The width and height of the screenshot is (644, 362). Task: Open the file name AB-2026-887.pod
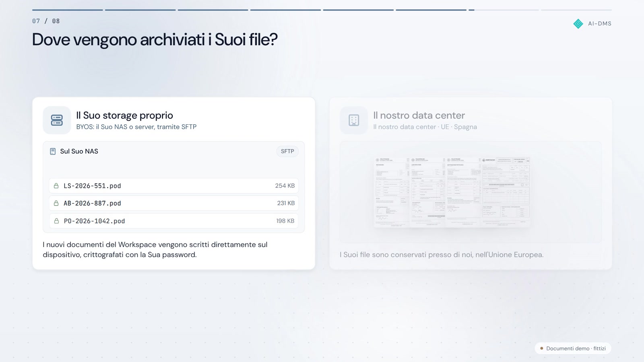pyautogui.click(x=92, y=204)
